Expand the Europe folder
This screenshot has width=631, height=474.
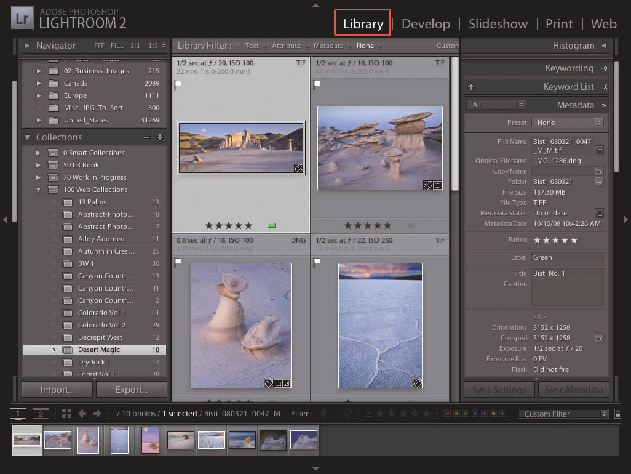coord(39,96)
